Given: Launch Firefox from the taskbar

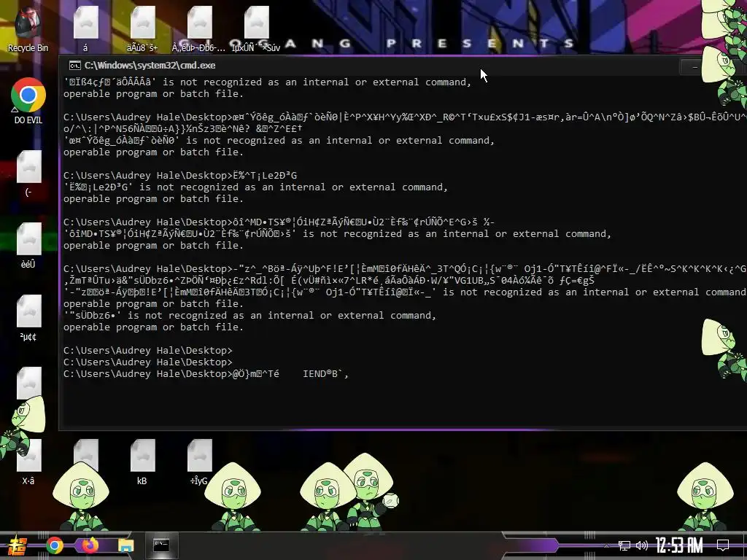Looking at the screenshot, I should click(90, 545).
